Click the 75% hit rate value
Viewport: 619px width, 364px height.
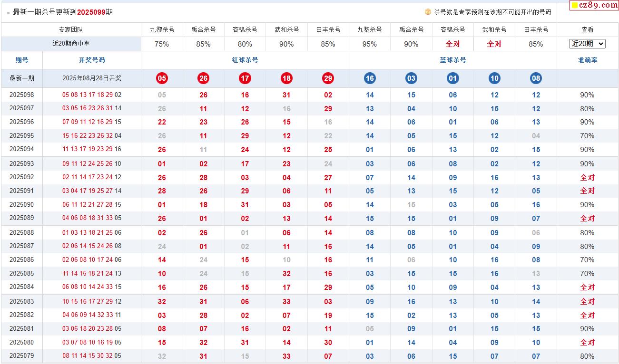click(x=162, y=44)
